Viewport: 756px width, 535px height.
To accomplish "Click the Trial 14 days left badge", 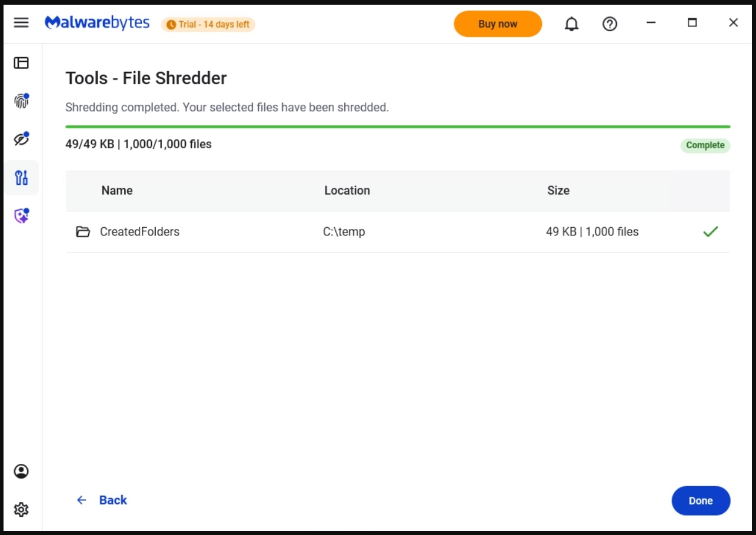I will [208, 25].
